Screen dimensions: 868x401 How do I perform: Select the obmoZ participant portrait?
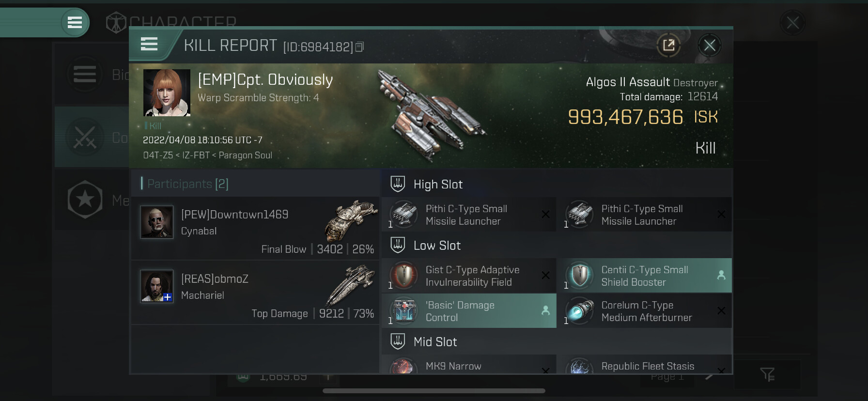click(x=156, y=286)
